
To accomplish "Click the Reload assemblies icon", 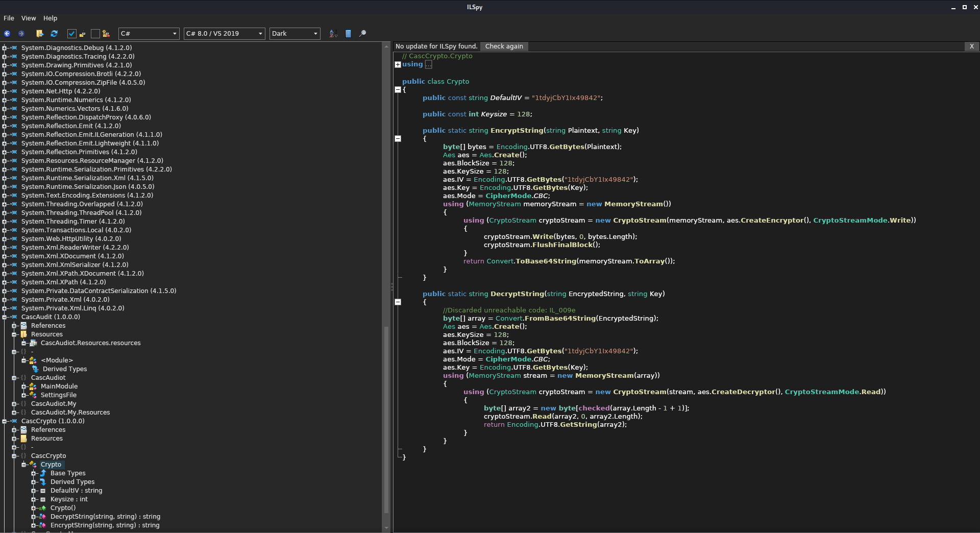I will (x=54, y=34).
